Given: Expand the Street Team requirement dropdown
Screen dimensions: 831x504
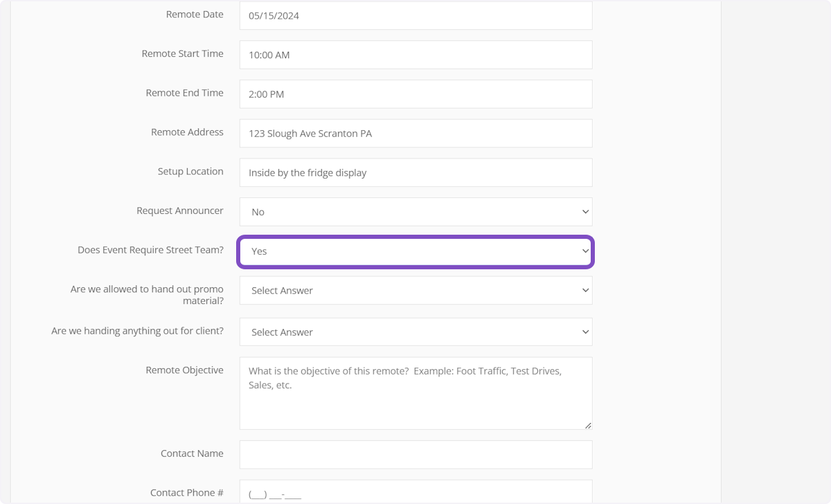Looking at the screenshot, I should click(x=415, y=252).
